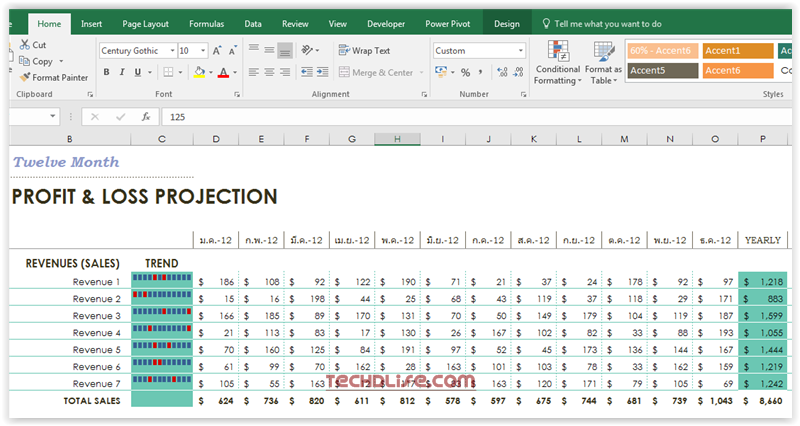Click the Cut scissors icon

24,45
